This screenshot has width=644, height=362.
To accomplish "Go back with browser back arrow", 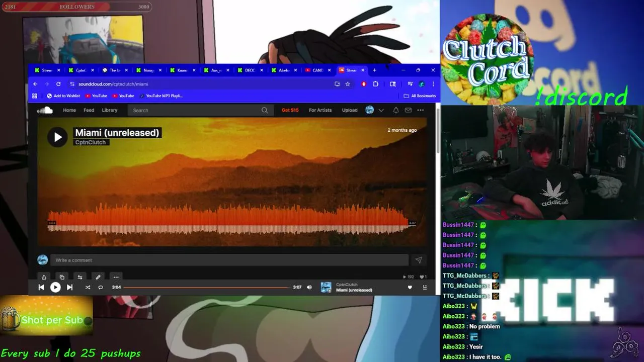I will coord(35,84).
